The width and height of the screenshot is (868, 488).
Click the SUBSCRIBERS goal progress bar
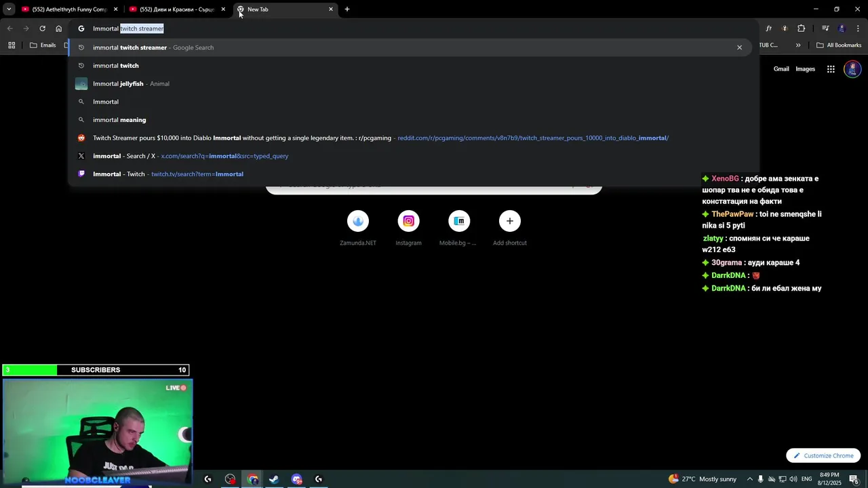pos(96,370)
